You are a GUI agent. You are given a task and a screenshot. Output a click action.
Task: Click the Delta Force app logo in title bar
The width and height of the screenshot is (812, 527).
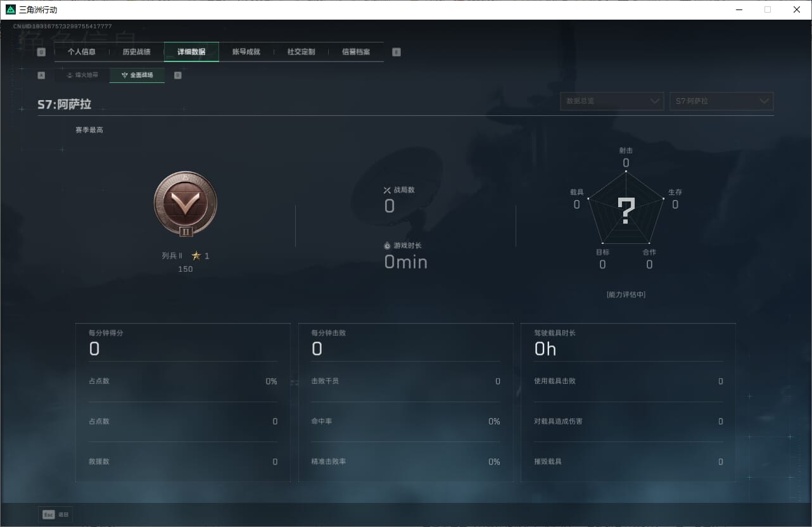pos(10,10)
